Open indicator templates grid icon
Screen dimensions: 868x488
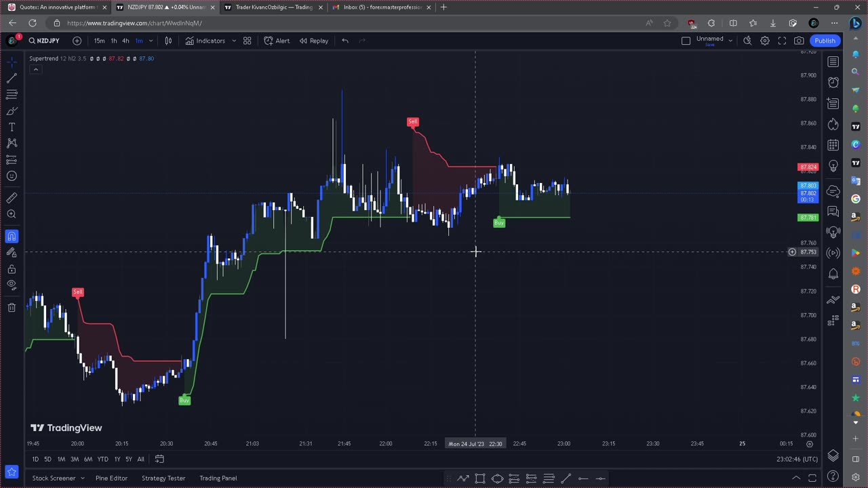click(247, 41)
